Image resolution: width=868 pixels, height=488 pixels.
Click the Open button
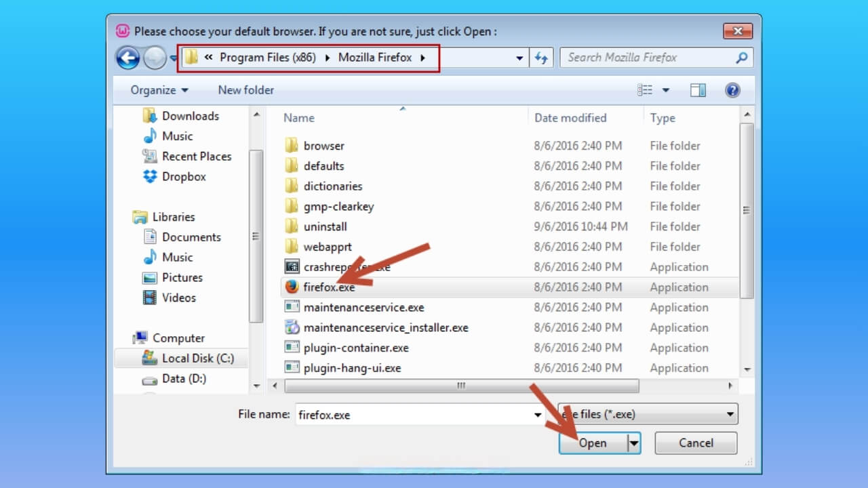click(593, 443)
